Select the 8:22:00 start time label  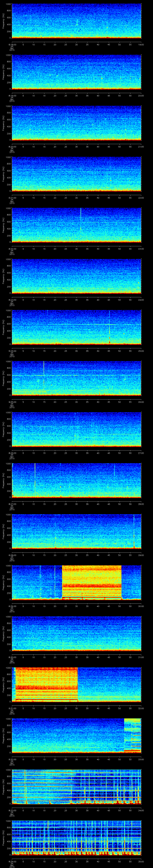pos(12,249)
